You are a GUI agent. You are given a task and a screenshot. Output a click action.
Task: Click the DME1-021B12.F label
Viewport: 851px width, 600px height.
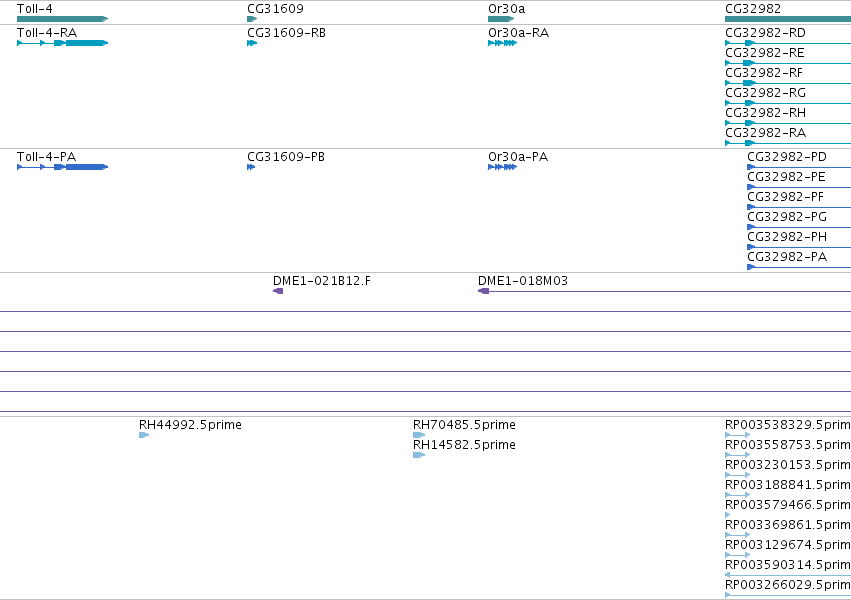click(x=322, y=281)
